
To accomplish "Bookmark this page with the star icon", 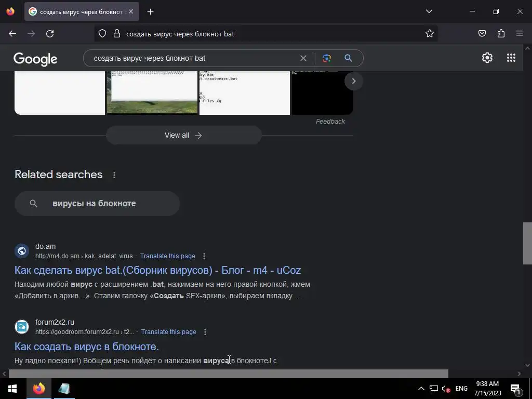I will [x=430, y=34].
